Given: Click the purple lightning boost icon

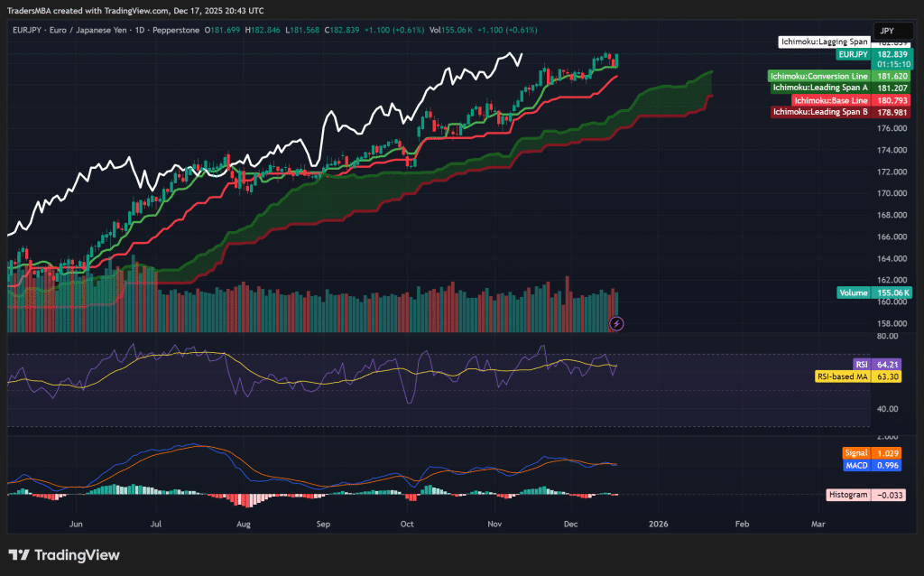Looking at the screenshot, I should (617, 323).
